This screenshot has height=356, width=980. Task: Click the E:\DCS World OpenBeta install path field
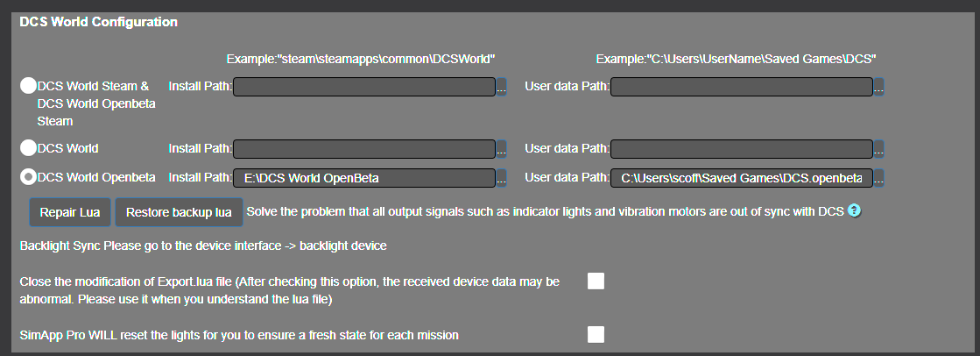(x=364, y=178)
